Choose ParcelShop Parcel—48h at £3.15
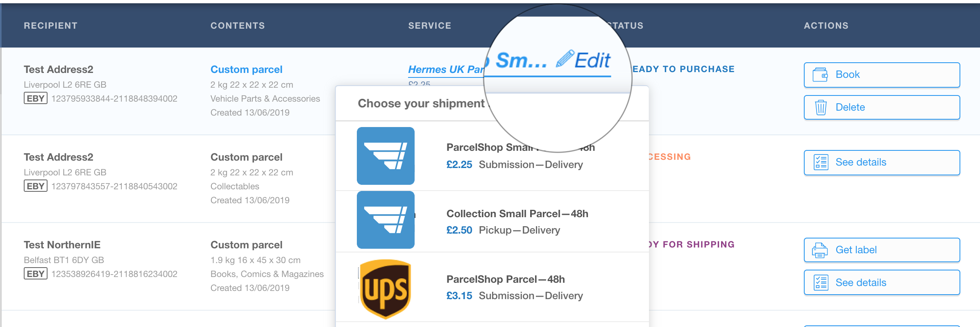Viewport: 980px width, 327px height. 492,287
